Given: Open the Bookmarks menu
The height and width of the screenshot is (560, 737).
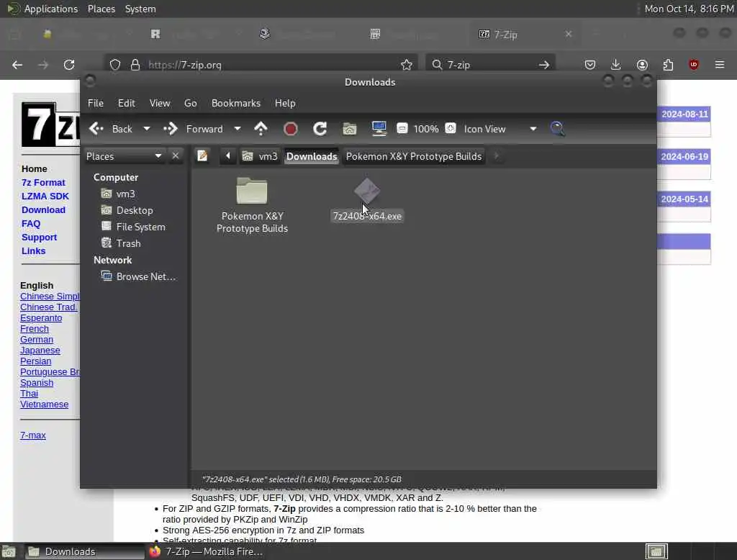Looking at the screenshot, I should [x=236, y=103].
